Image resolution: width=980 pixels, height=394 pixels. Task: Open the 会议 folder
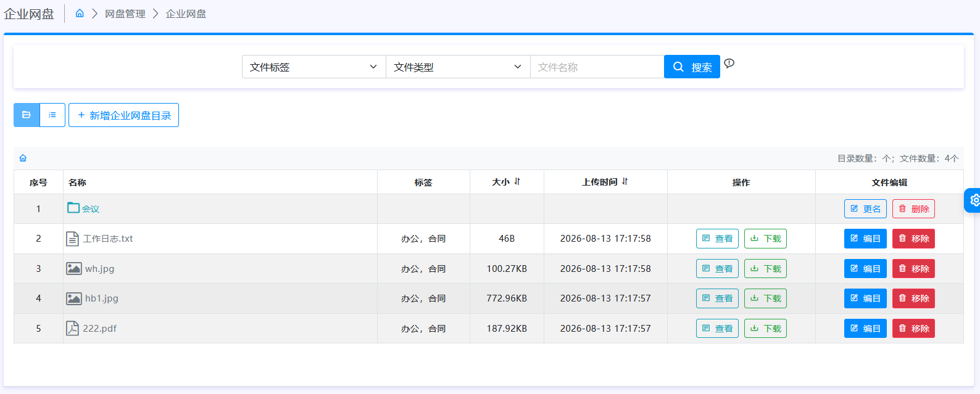click(x=91, y=209)
